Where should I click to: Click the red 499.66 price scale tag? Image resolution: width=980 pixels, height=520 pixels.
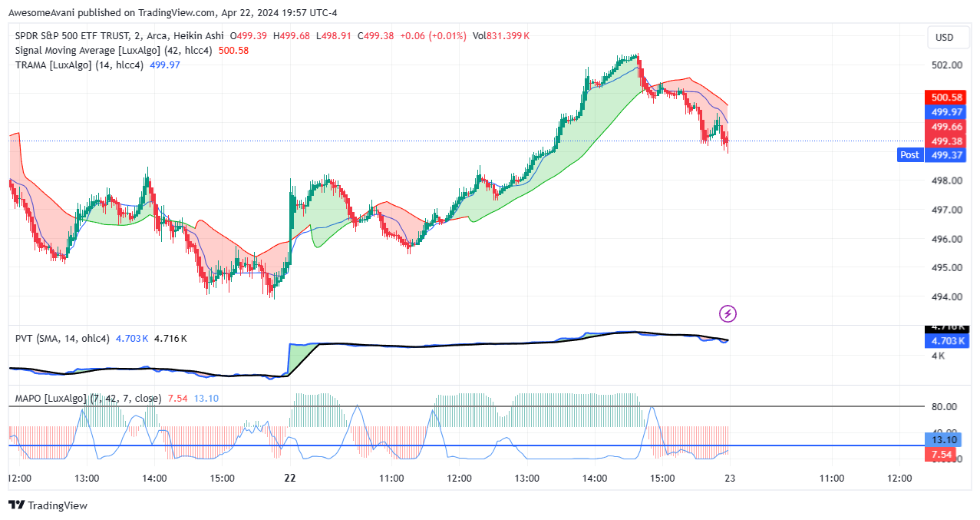[x=946, y=127]
